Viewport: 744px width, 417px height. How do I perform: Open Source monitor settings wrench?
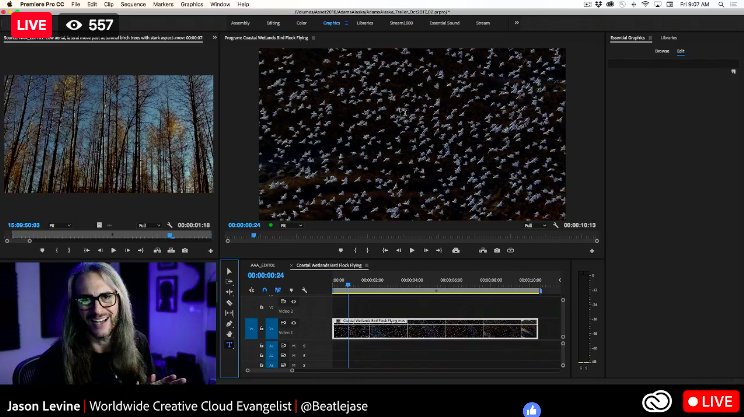[169, 225]
